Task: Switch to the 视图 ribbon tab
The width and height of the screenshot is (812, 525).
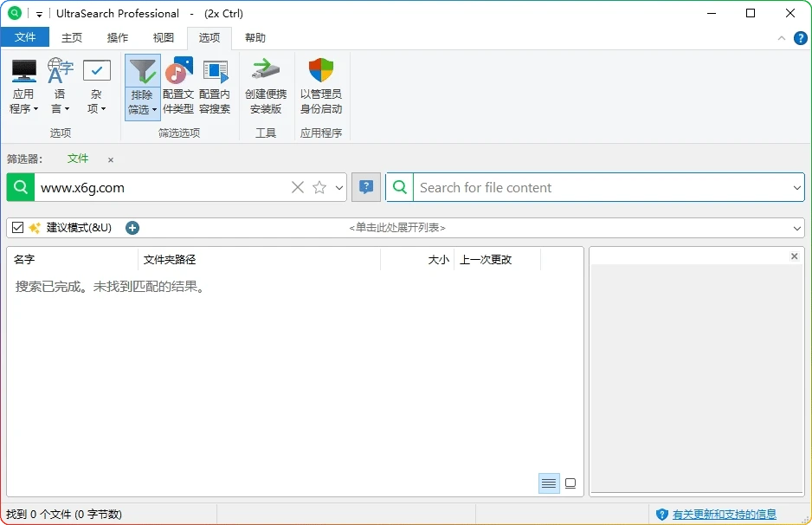Action: (163, 38)
